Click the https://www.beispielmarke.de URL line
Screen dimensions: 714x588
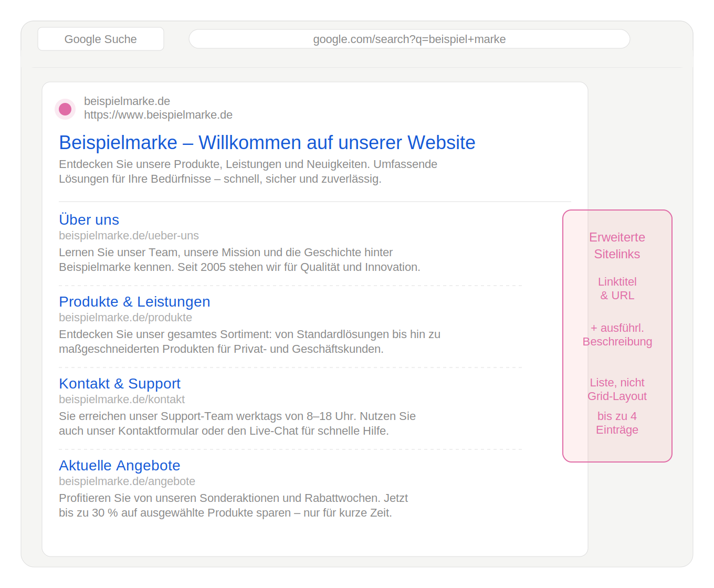tap(158, 114)
